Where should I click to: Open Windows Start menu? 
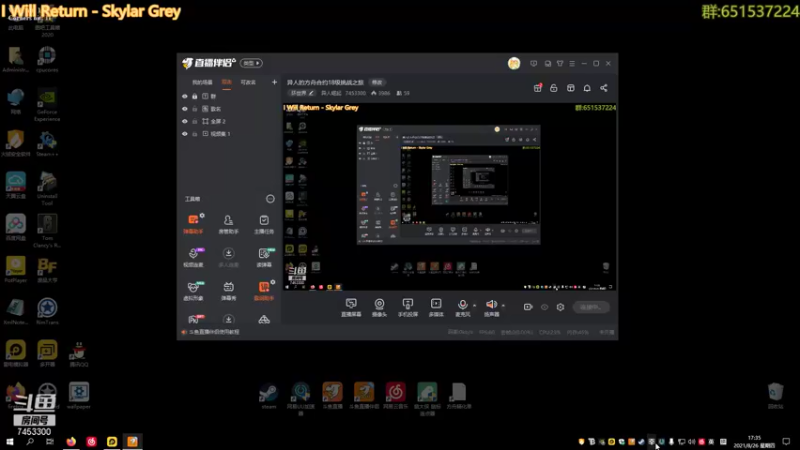click(x=10, y=442)
